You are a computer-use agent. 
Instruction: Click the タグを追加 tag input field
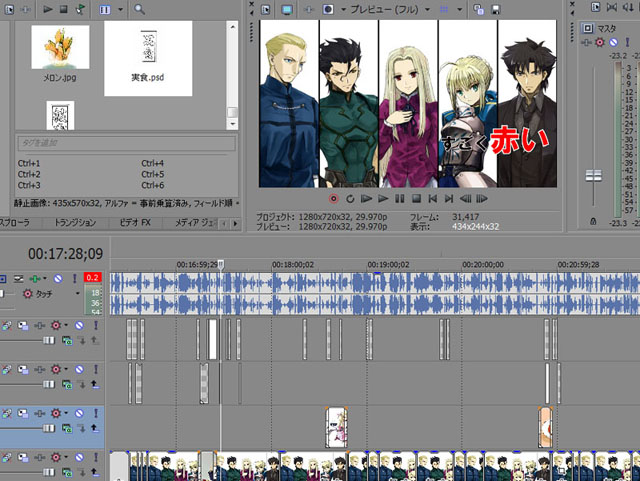[x=126, y=143]
